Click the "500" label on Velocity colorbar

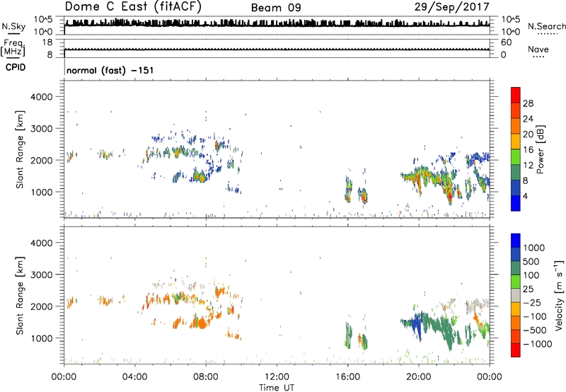(531, 262)
